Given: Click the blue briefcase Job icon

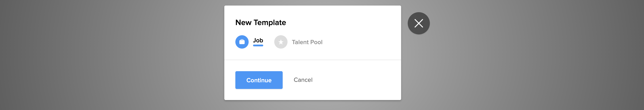Looking at the screenshot, I should [242, 42].
